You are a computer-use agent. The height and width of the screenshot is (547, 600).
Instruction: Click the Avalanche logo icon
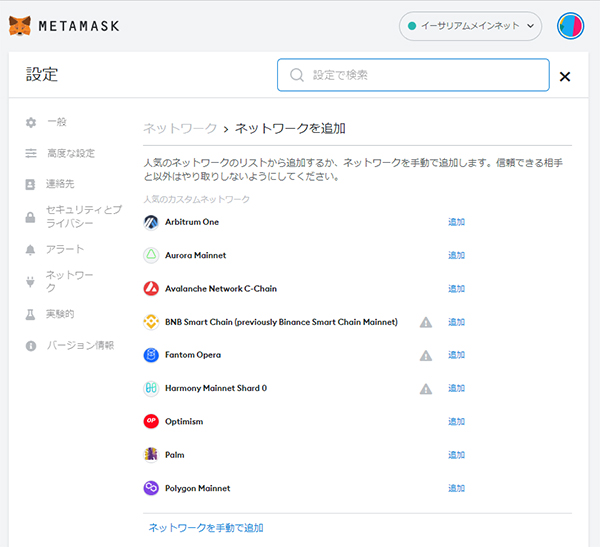[151, 289]
